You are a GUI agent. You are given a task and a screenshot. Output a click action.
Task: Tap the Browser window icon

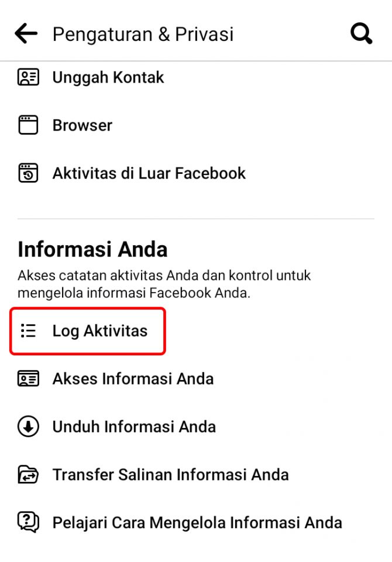coord(28,125)
